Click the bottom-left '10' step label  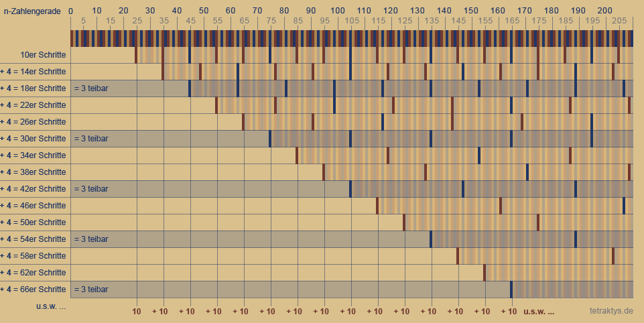pos(137,312)
